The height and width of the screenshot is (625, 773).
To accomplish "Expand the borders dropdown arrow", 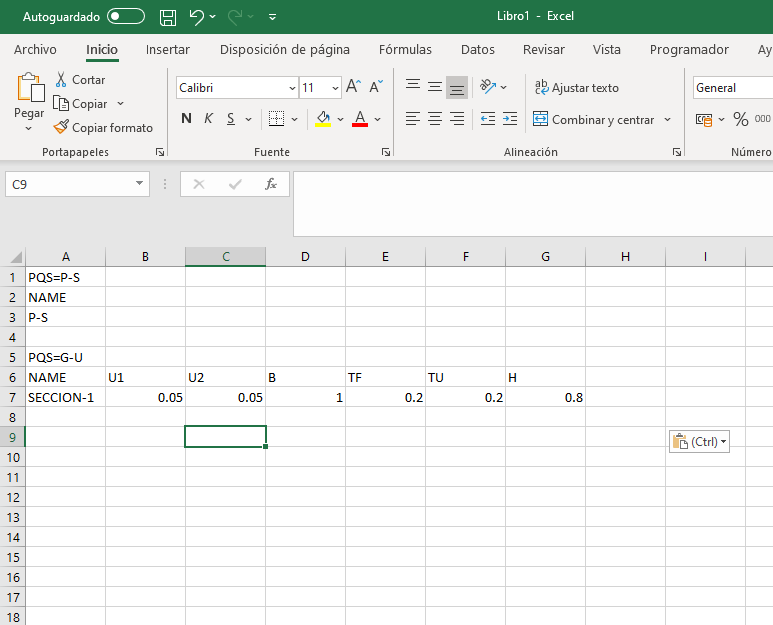I will [x=294, y=119].
